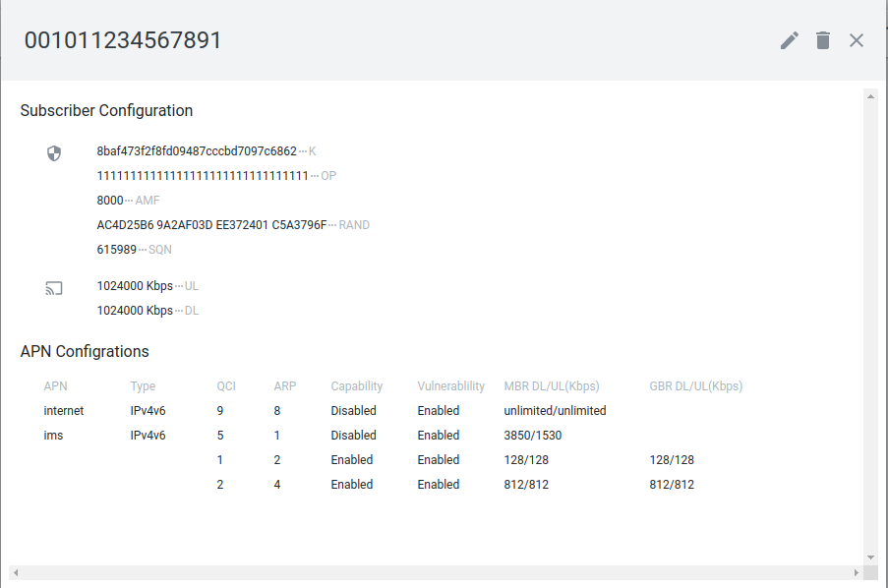Click QCI value 5 in ims row
Image resolution: width=888 pixels, height=588 pixels.
pyautogui.click(x=220, y=435)
